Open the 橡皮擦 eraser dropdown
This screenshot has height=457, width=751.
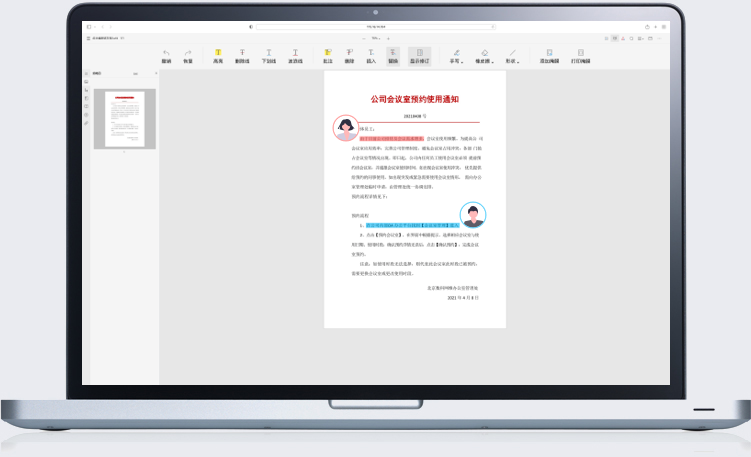484,55
